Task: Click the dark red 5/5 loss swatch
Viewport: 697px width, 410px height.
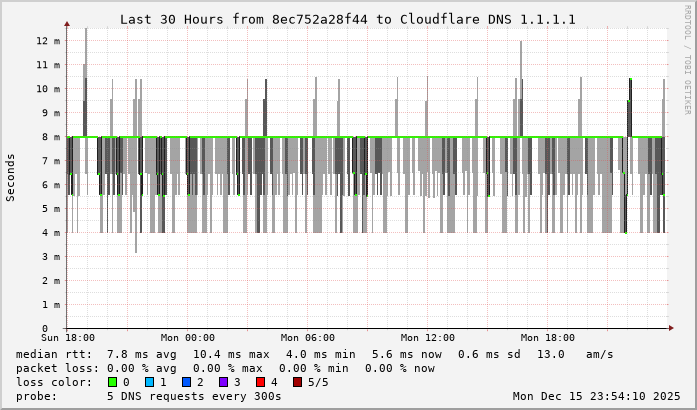Action: point(297,382)
